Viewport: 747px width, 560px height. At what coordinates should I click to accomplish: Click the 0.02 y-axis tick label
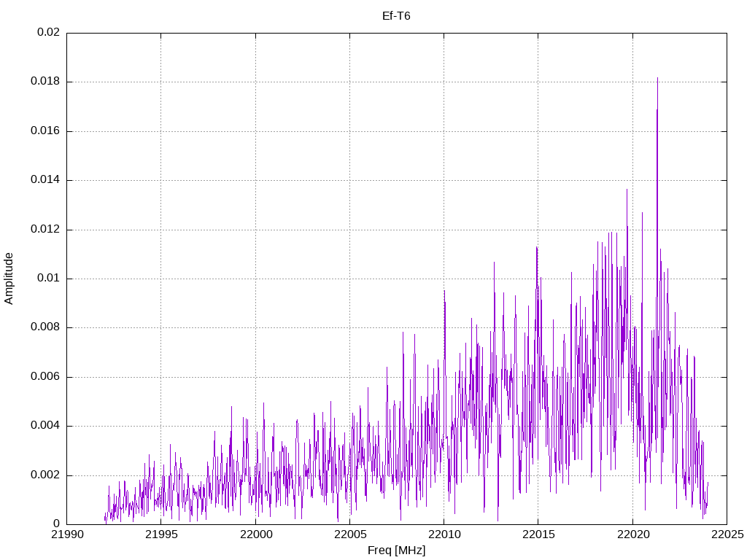click(x=49, y=32)
